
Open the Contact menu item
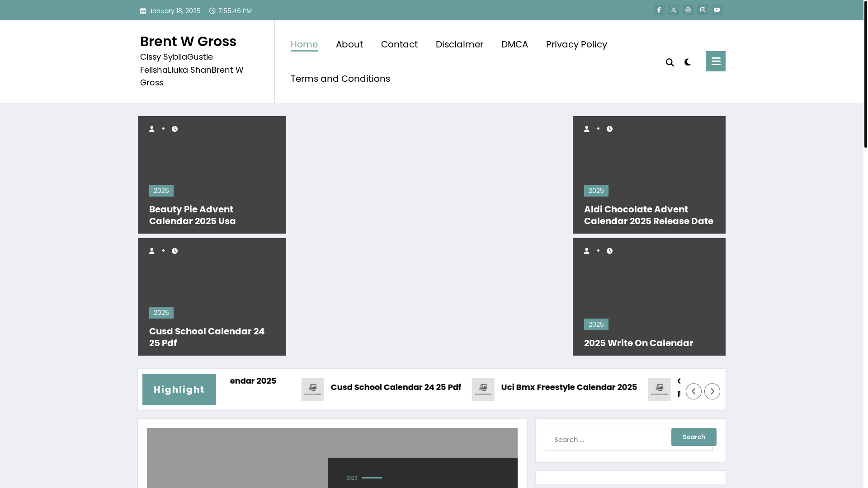tap(399, 44)
